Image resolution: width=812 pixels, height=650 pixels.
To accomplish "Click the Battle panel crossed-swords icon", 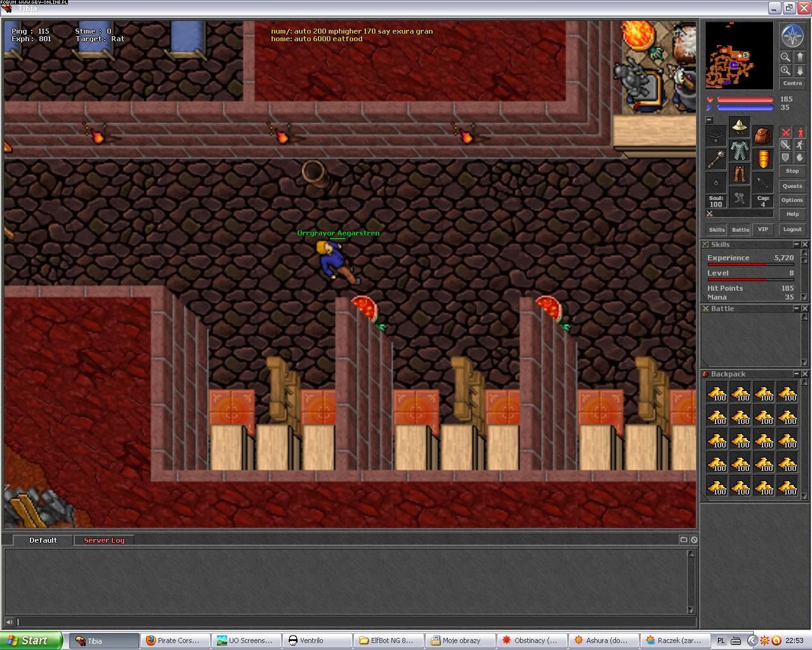I will (x=705, y=308).
